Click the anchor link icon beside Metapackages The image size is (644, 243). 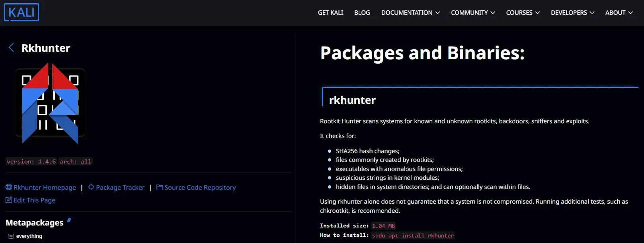(69, 220)
